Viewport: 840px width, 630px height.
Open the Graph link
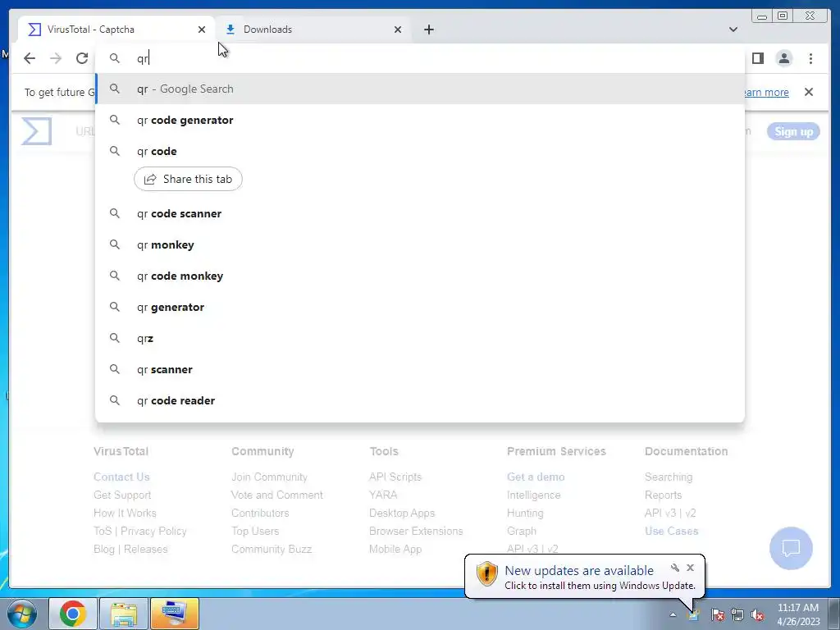[x=521, y=531]
